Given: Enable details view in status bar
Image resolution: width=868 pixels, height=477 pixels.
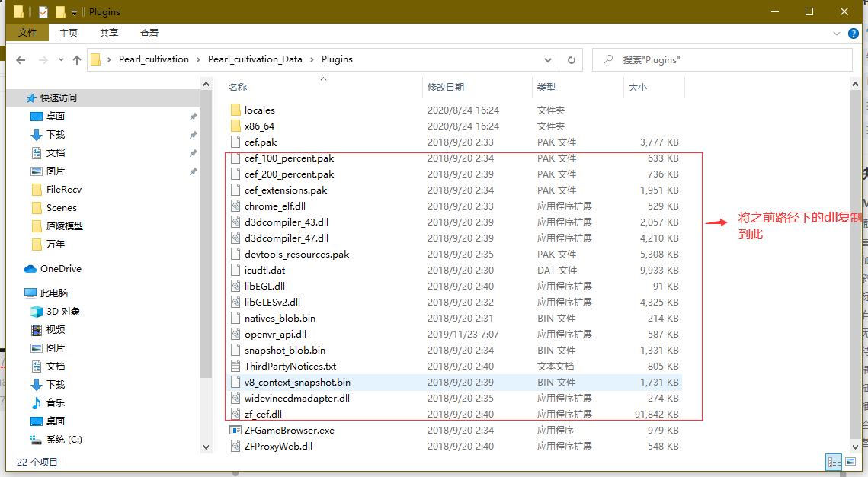Looking at the screenshot, I should pos(834,462).
